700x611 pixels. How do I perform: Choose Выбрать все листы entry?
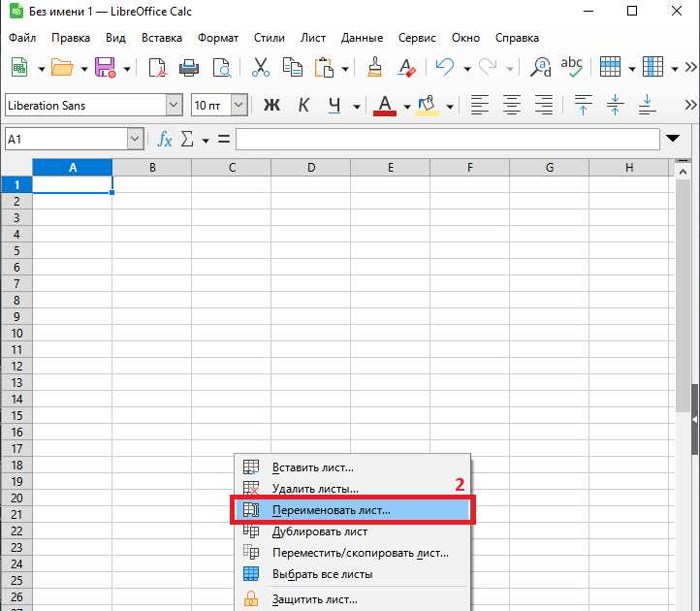click(x=352, y=574)
